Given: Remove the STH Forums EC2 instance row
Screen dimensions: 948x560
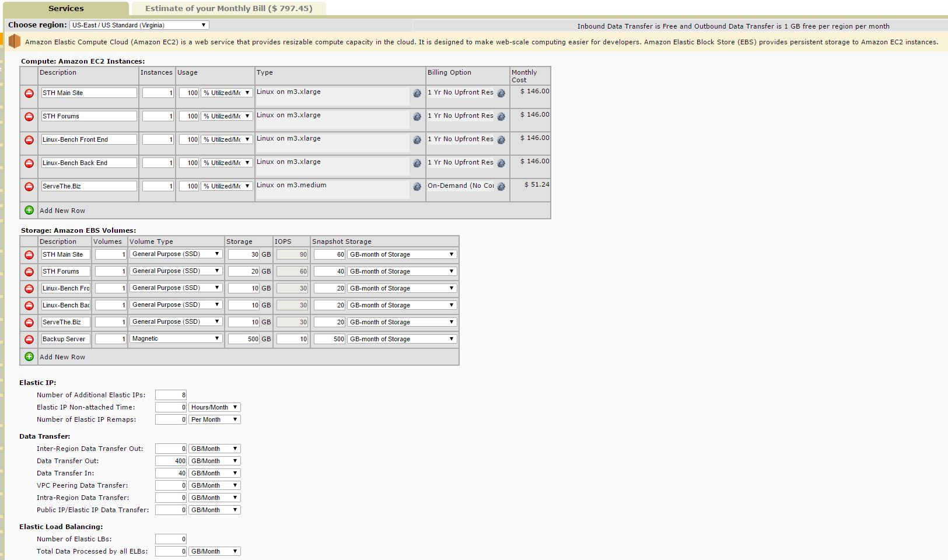Looking at the screenshot, I should 29,117.
